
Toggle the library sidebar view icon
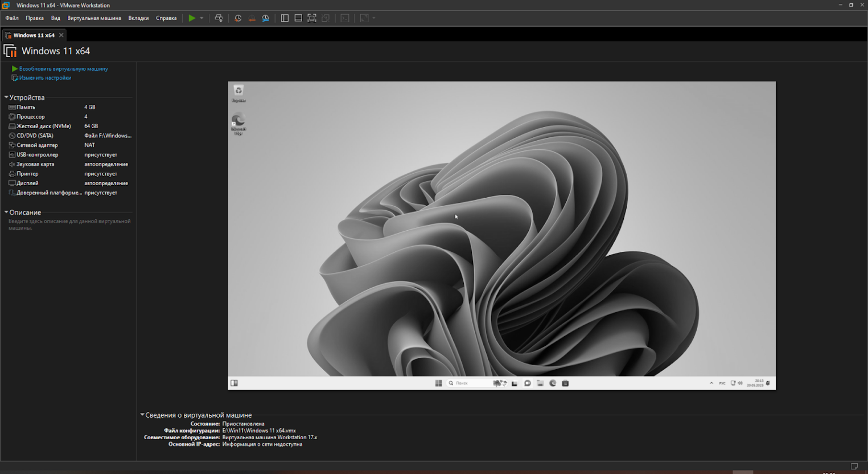click(285, 18)
